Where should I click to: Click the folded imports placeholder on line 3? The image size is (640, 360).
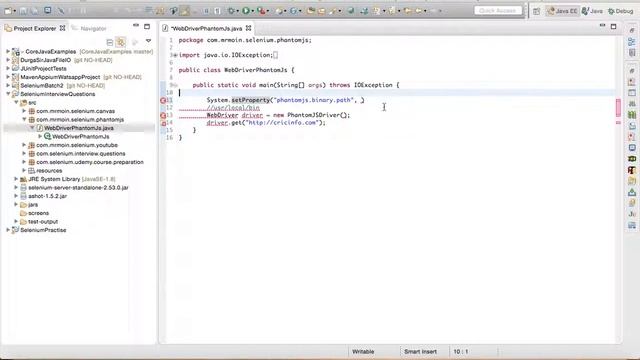click(x=276, y=55)
